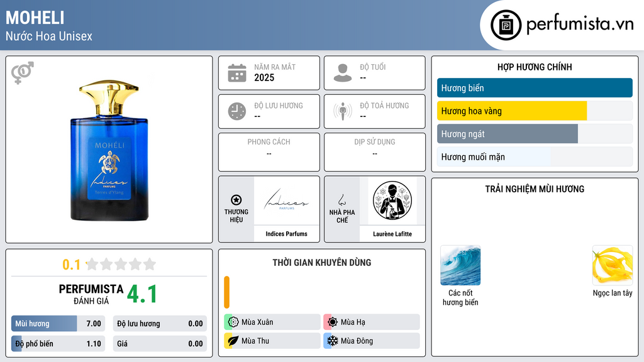644x362 pixels.
Task: Click the Các nốt hương biển label
Action: click(460, 297)
